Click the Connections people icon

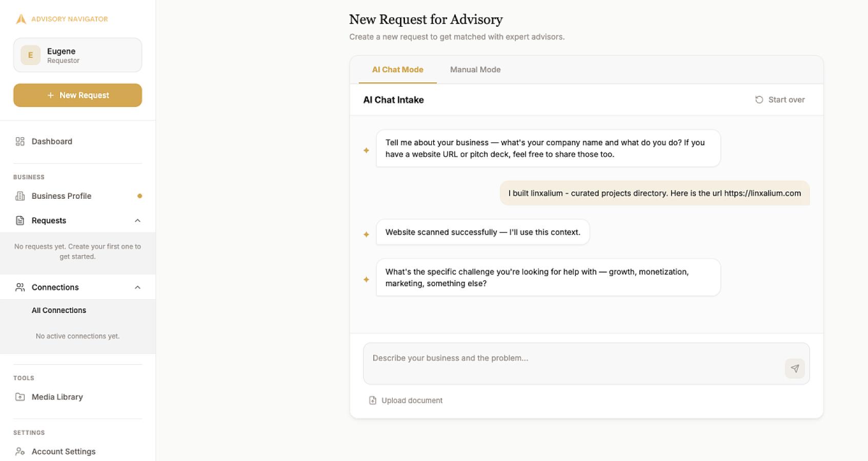point(20,287)
